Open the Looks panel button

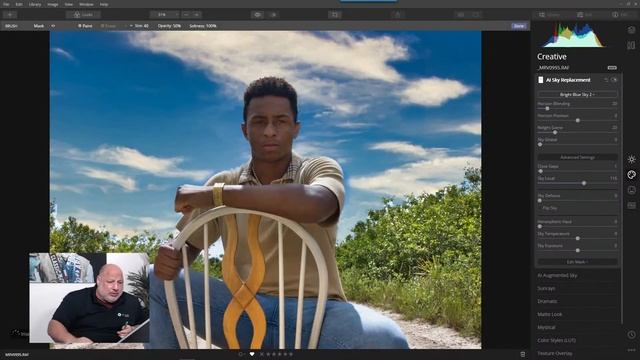pyautogui.click(x=83, y=15)
